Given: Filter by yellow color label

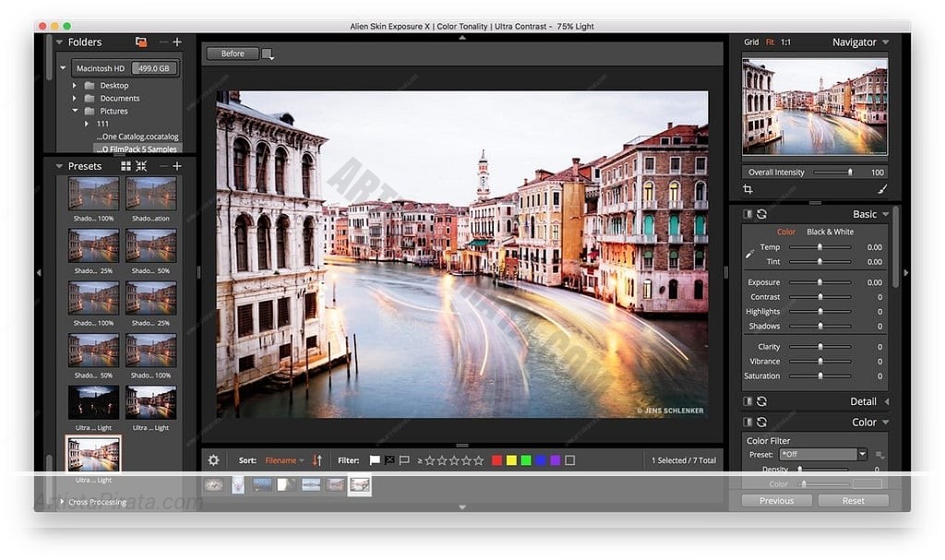Looking at the screenshot, I should pos(511,460).
